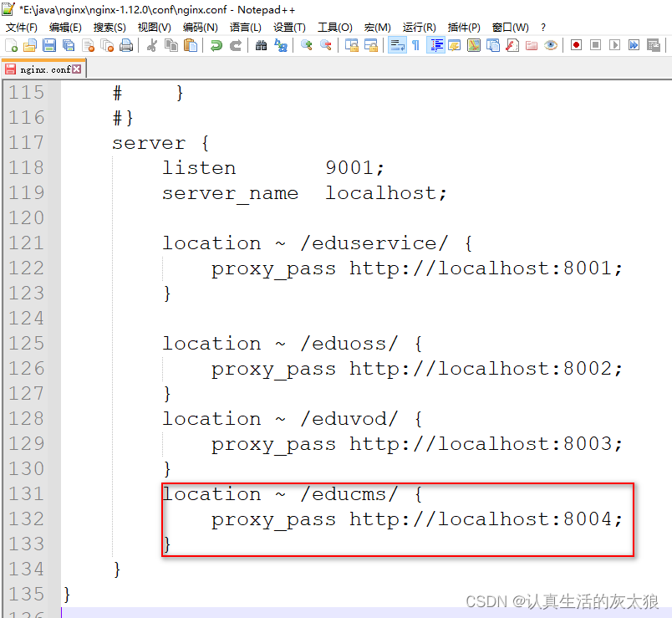The image size is (672, 618).
Task: Click 'http://localhost:8004;' on line 132
Action: coord(486,519)
